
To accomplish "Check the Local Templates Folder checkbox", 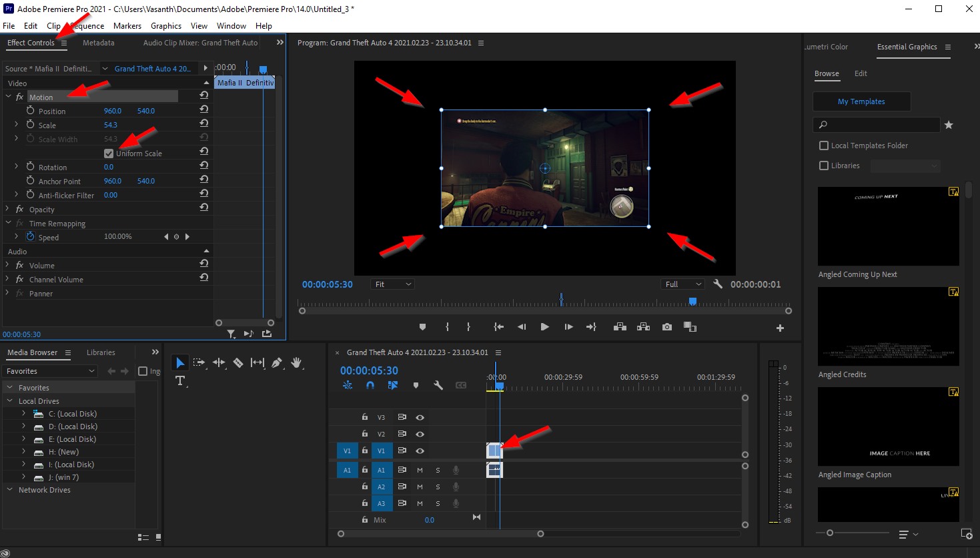I will 824,146.
